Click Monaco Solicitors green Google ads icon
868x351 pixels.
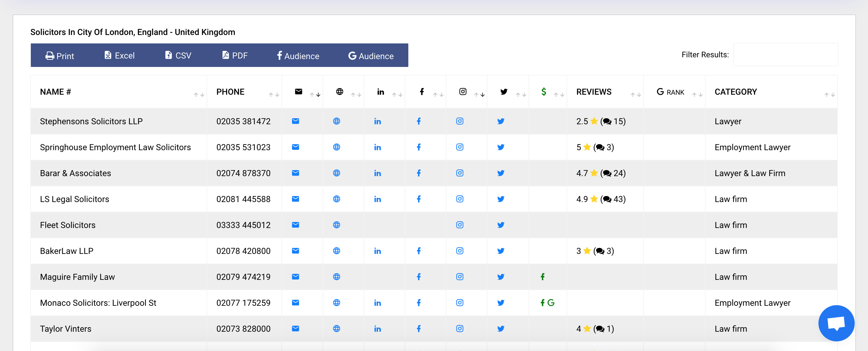[x=551, y=302]
